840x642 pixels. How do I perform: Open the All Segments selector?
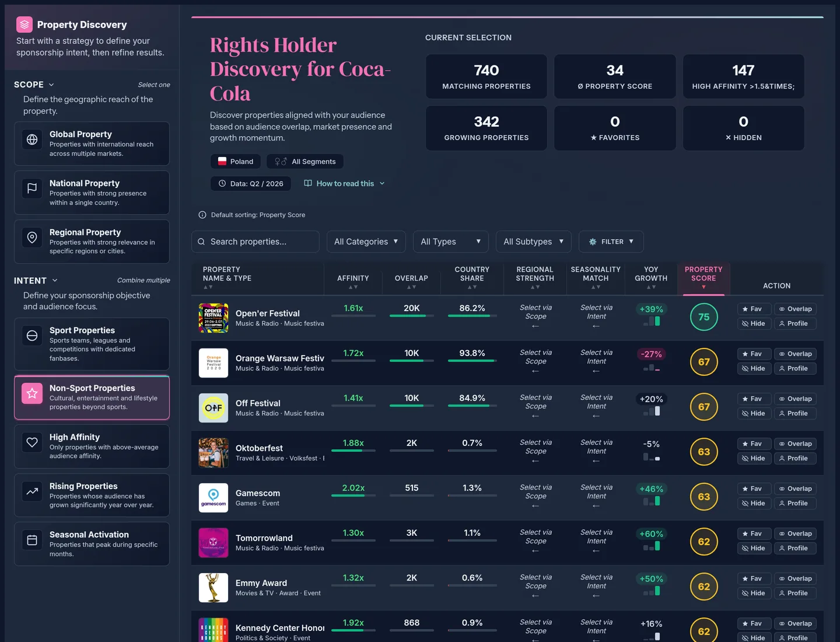tap(305, 161)
